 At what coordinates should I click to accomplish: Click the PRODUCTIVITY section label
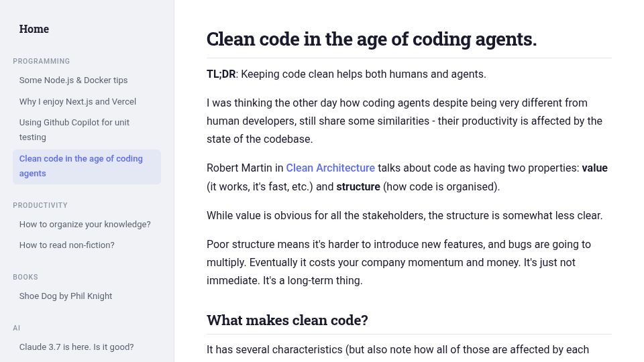(40, 205)
